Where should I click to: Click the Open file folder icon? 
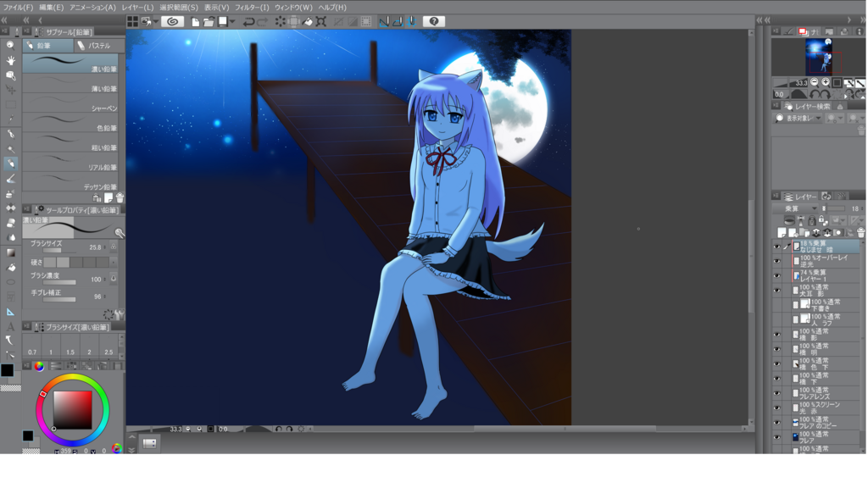pyautogui.click(x=209, y=21)
